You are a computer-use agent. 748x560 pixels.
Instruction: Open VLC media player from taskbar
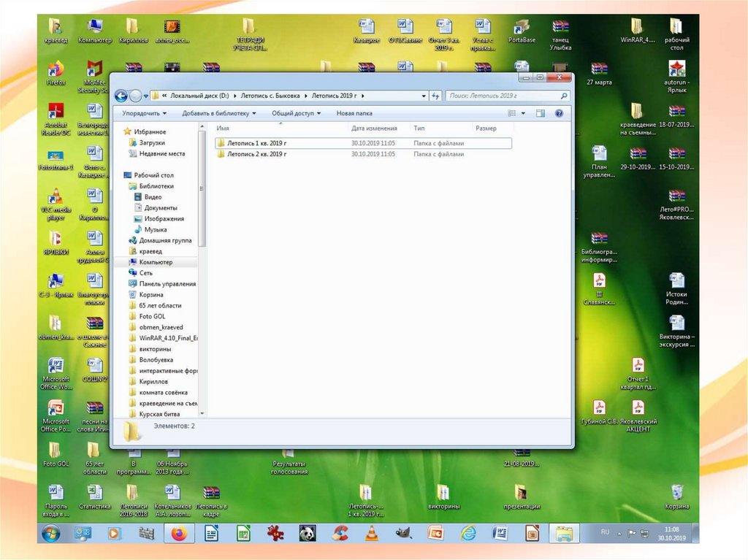(x=371, y=534)
